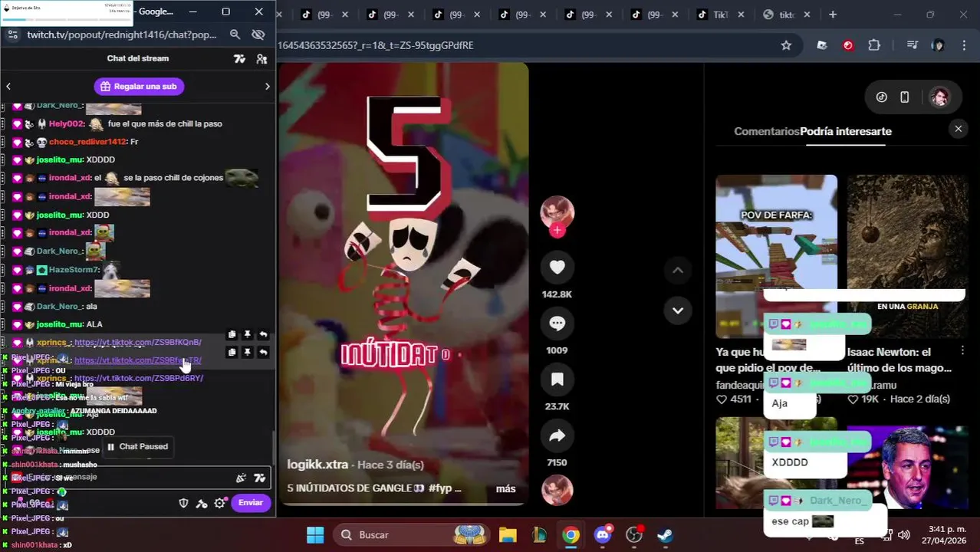The height and width of the screenshot is (552, 980).
Task: Open the TikTok coin icon in top pill
Action: [882, 97]
